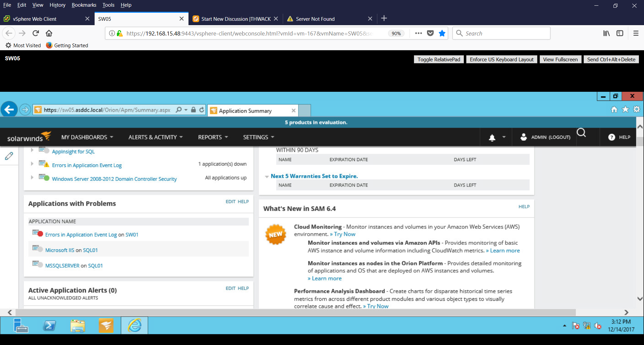The height and width of the screenshot is (345, 644).
Task: Click Help on What's New in SAM 6.4
Action: point(524,207)
